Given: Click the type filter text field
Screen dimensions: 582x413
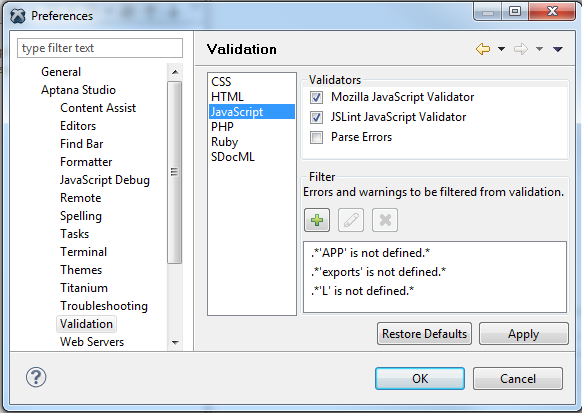Looking at the screenshot, I should (x=100, y=48).
